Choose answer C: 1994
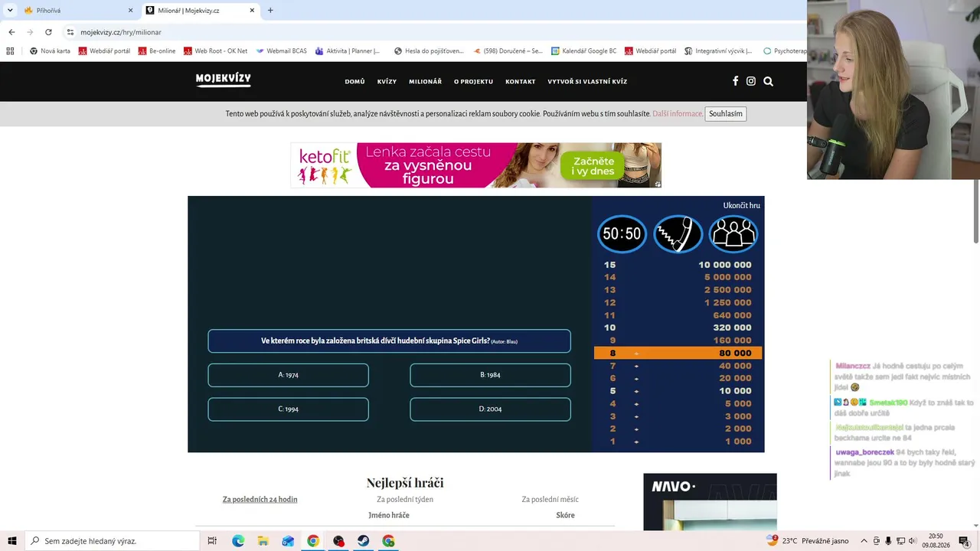 [288, 409]
